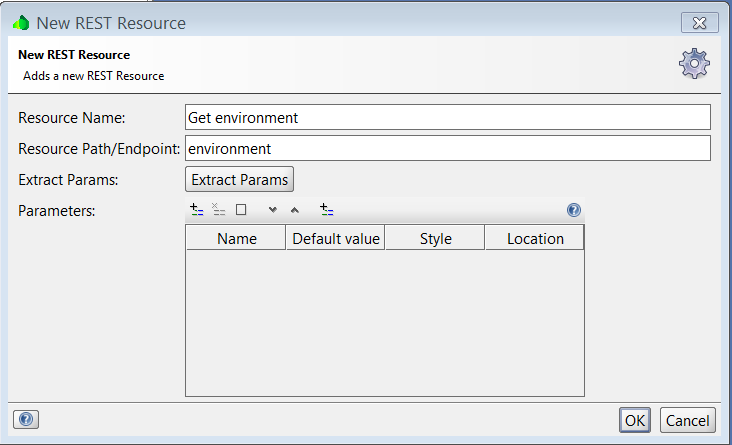This screenshot has height=445, width=732.
Task: Move parameter down with down arrow
Action: click(x=272, y=210)
